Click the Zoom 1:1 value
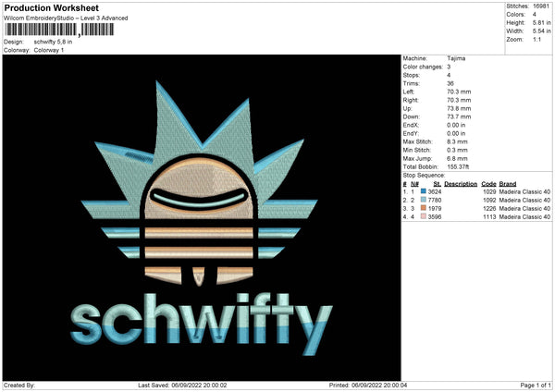The height and width of the screenshot is (392, 555). (x=536, y=39)
